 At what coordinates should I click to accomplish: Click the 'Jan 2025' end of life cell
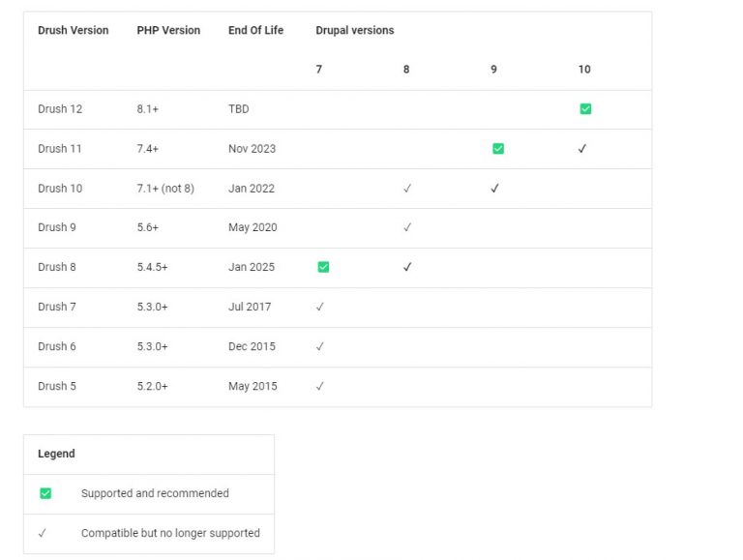[252, 267]
